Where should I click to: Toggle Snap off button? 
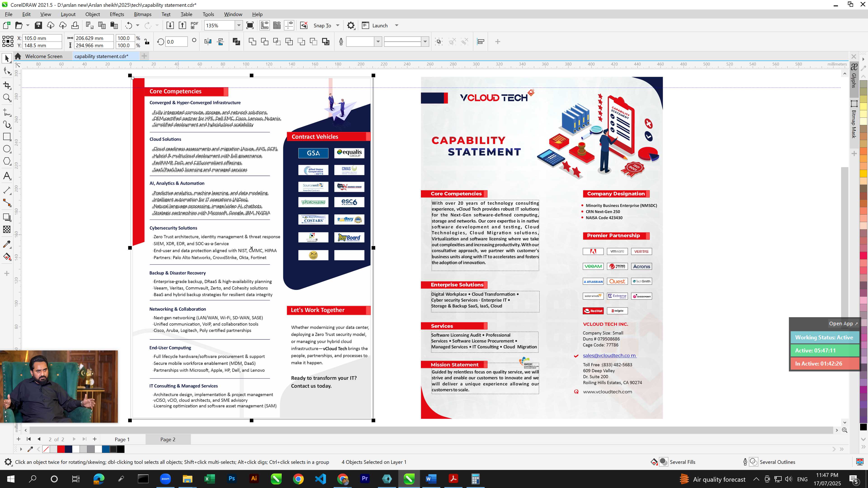304,25
